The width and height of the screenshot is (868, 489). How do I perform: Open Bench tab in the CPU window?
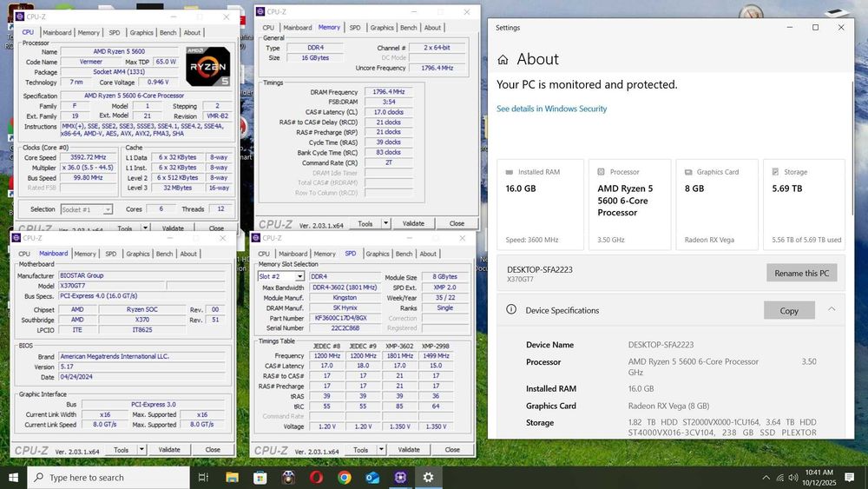[x=168, y=33]
